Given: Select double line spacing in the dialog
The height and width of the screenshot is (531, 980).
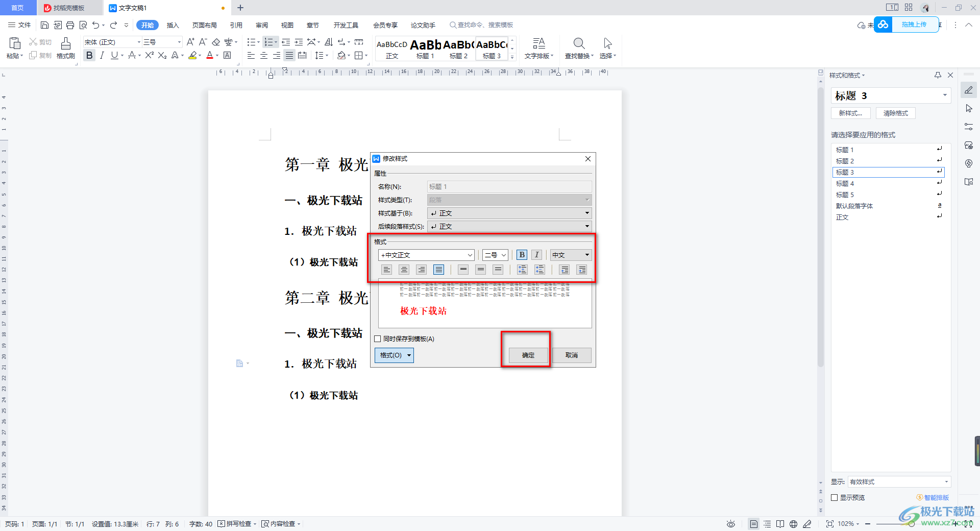Looking at the screenshot, I should point(498,270).
